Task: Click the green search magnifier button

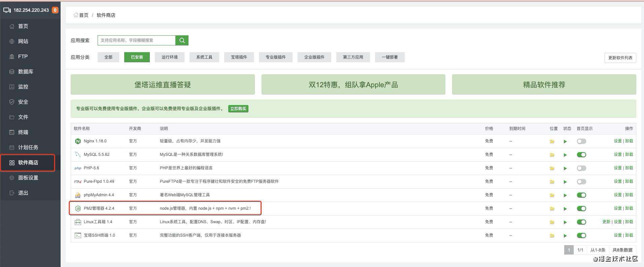Action: [182, 40]
